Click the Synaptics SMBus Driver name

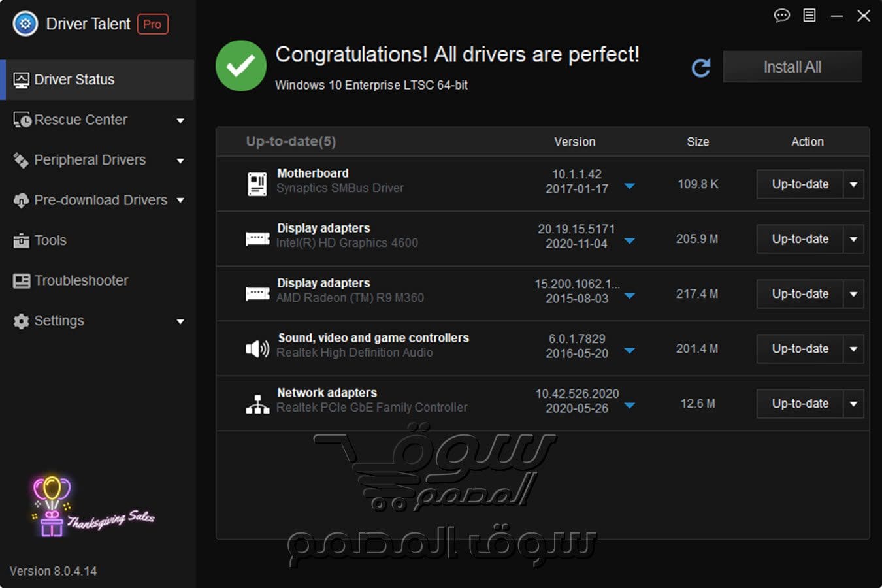point(340,188)
